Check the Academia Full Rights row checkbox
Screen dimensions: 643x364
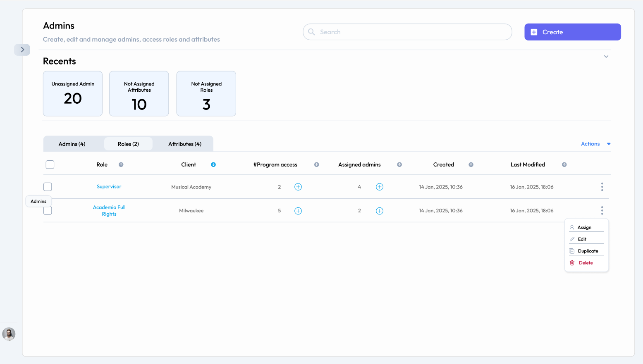pos(48,211)
